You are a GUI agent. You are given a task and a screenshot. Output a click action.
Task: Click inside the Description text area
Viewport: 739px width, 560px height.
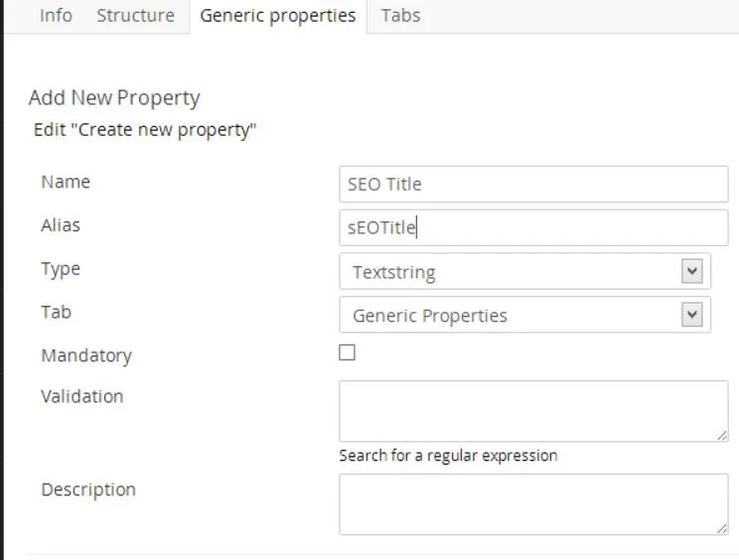533,504
